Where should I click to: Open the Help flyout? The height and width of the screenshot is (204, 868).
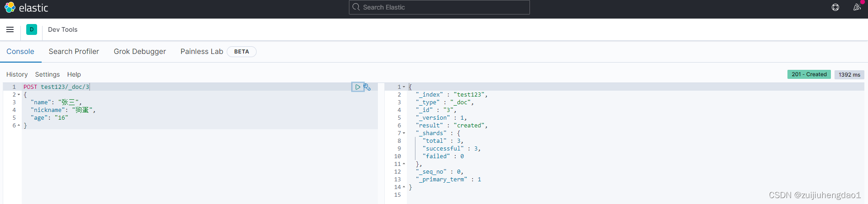coord(74,74)
